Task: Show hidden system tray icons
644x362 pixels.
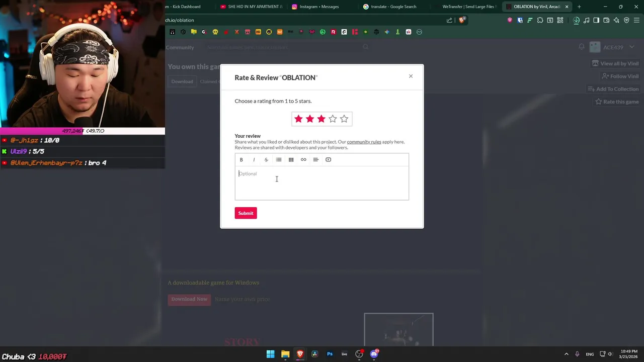Action: pos(566,354)
